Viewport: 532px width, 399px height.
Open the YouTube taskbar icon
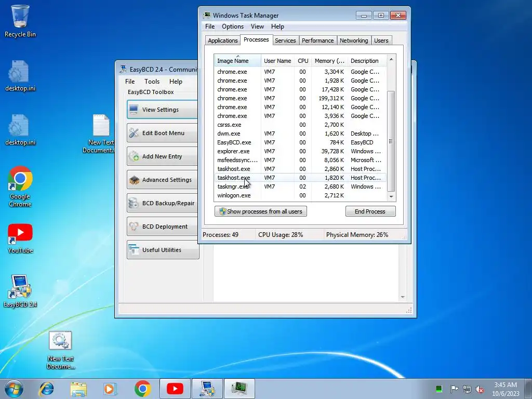click(175, 389)
